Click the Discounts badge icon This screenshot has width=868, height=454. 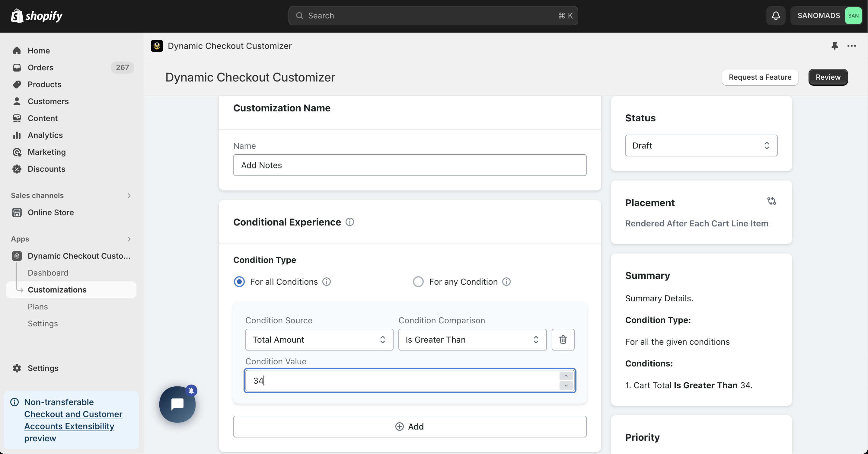[17, 169]
